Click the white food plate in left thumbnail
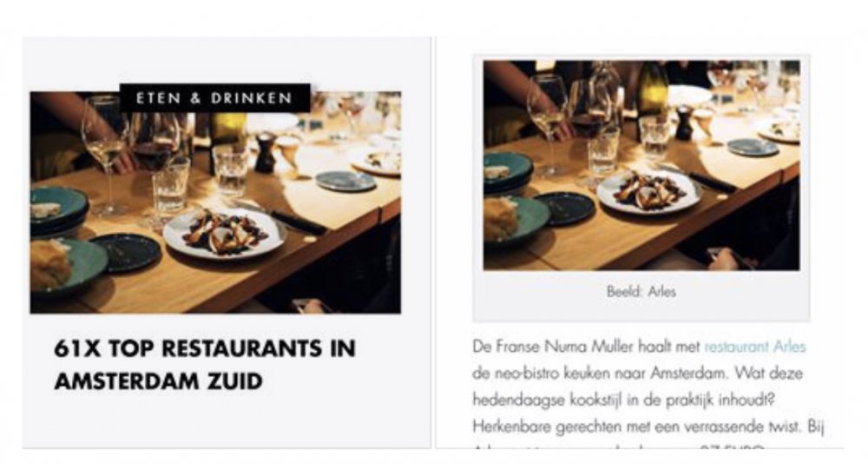 click(x=225, y=232)
